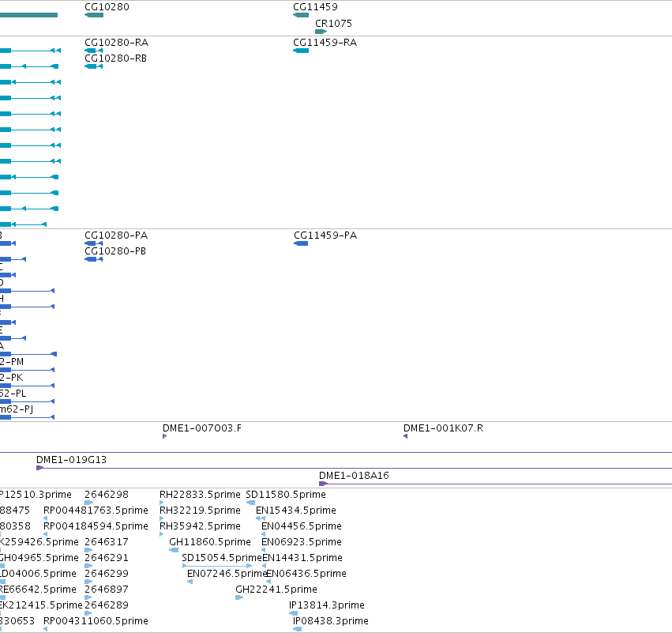The height and width of the screenshot is (633, 672).
Task: Click the 2646317 EST label
Action: coord(107,542)
